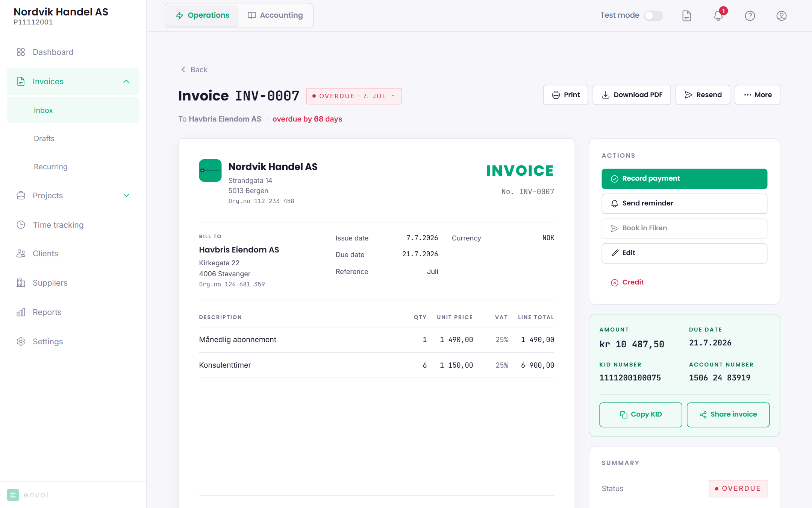The image size is (812, 508).
Task: Click the Nordvik Handel logo on invoice
Action: click(x=210, y=170)
